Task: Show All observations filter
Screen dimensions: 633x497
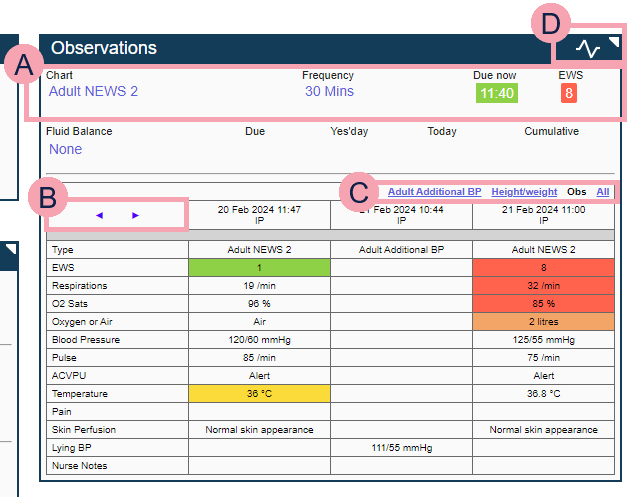Action: coord(602,191)
